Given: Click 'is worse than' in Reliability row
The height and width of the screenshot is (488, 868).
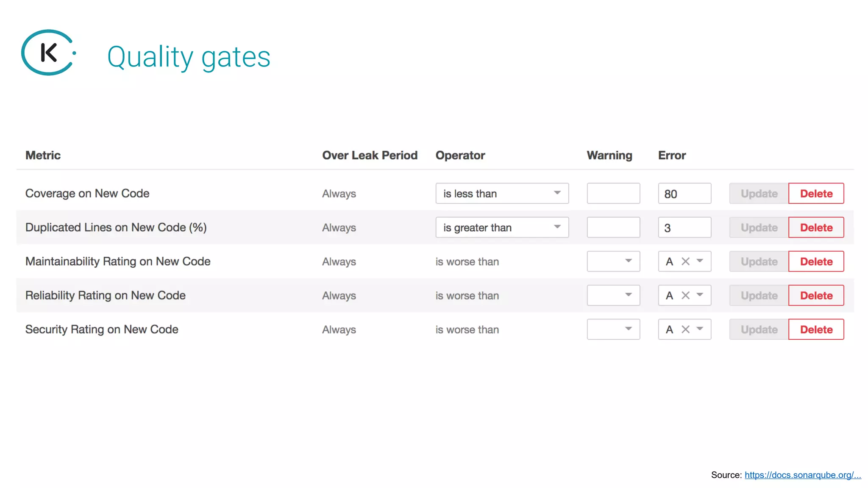Looking at the screenshot, I should [467, 296].
